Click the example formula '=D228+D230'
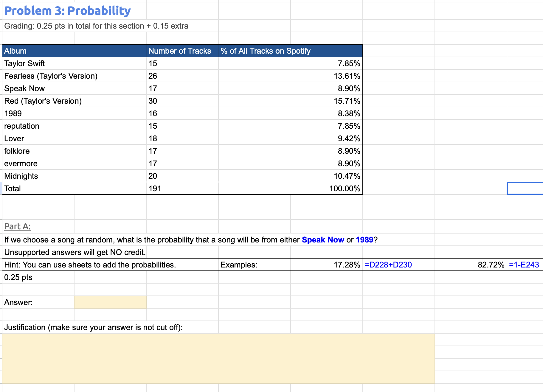The width and height of the screenshot is (543, 392). coord(399,265)
